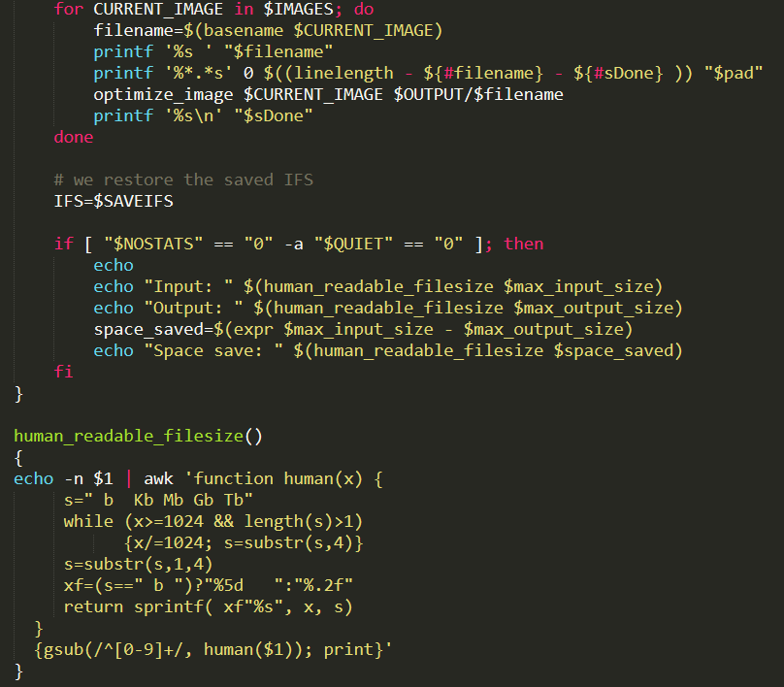This screenshot has height=687, width=784.
Task: Click the 'fi' keyword closing the if
Action: point(63,372)
